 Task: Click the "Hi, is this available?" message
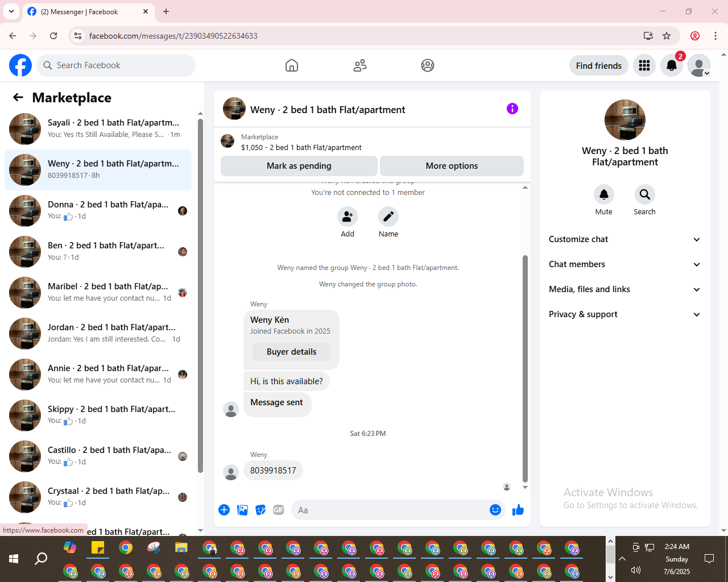(287, 381)
